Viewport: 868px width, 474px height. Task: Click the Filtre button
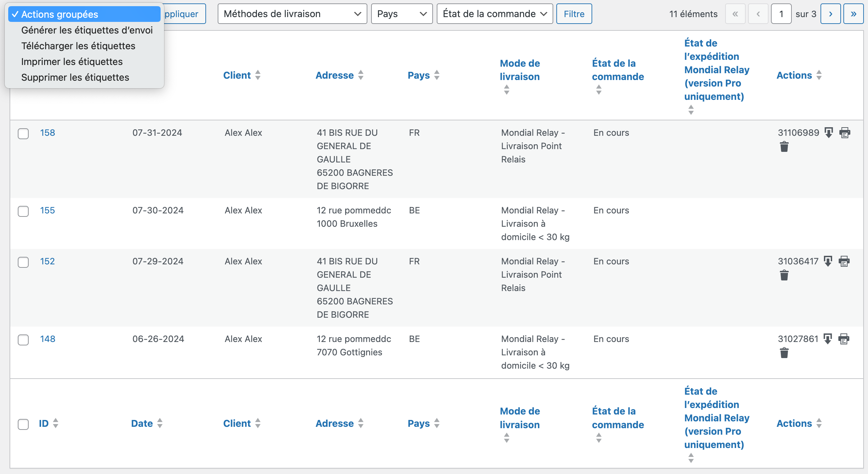coord(574,14)
